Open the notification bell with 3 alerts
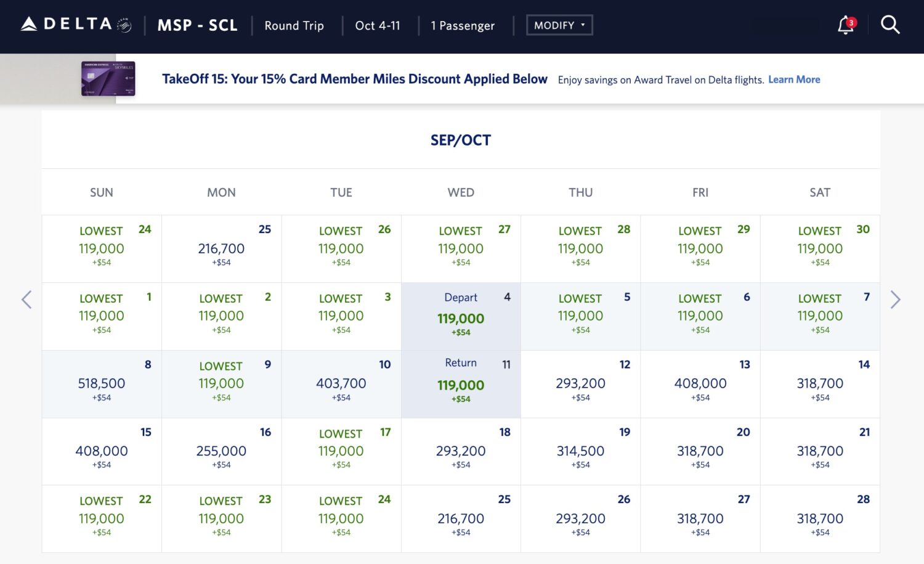 (845, 25)
